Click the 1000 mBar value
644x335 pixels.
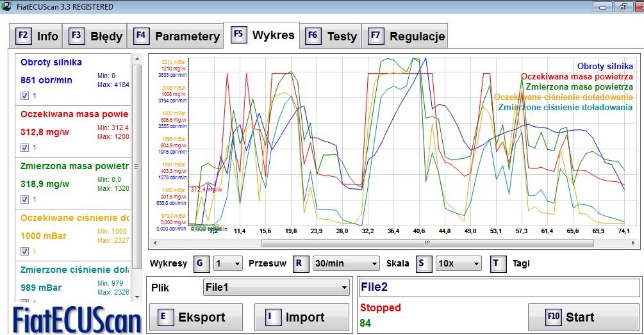tap(43, 236)
